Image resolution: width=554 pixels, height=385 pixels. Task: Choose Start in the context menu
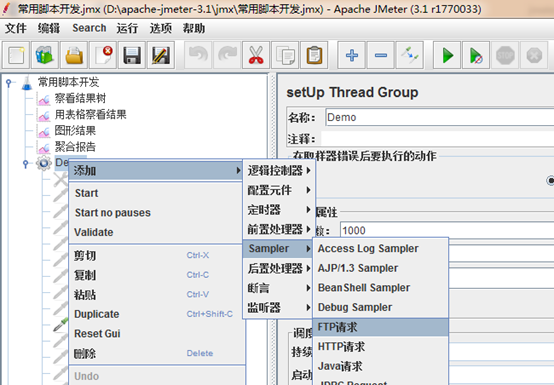pos(155,193)
